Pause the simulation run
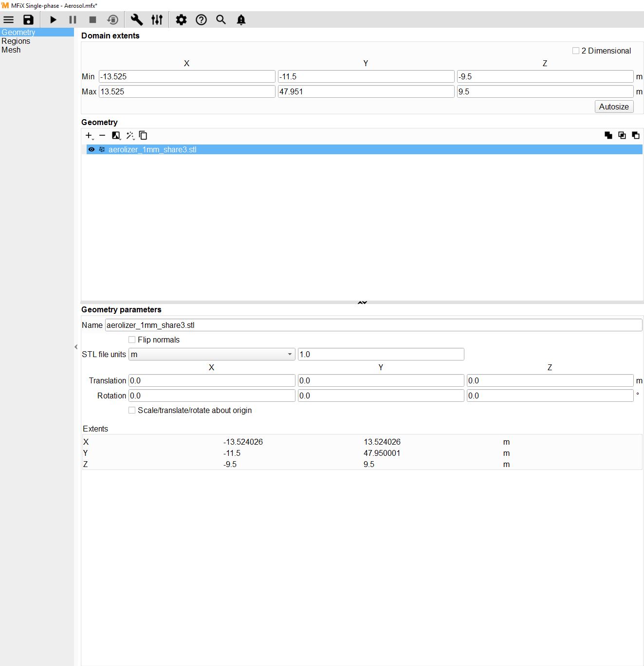The width and height of the screenshot is (644, 666). pyautogui.click(x=73, y=20)
